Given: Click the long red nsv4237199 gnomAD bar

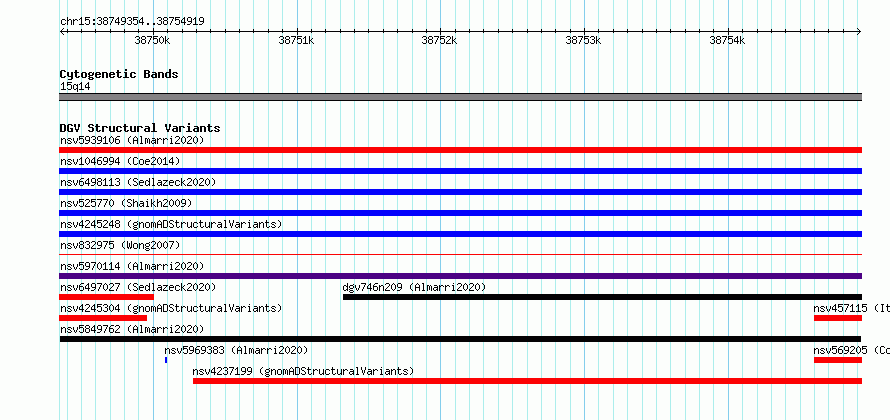Looking at the screenshot, I should click(x=527, y=381).
